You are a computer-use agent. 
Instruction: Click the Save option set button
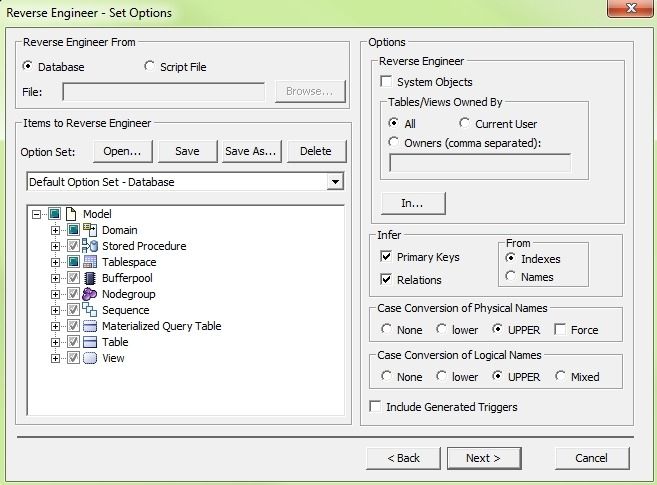[x=187, y=151]
